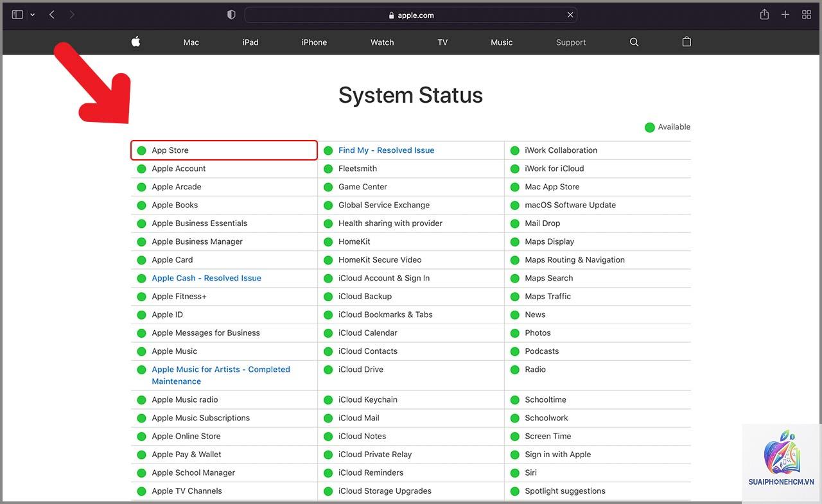Click the Siri entry
This screenshot has width=822, height=504.
530,473
